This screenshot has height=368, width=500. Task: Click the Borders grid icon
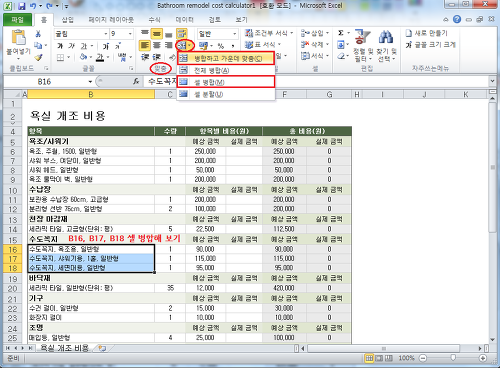[x=60, y=57]
